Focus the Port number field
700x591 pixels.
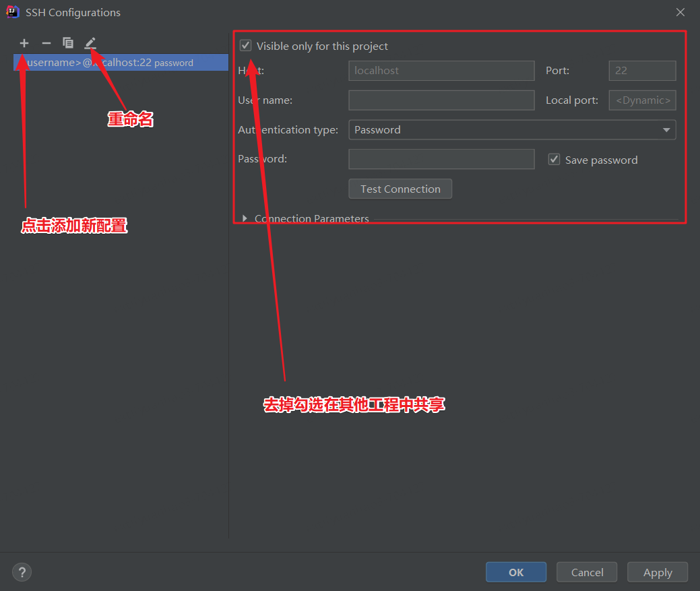(x=642, y=71)
